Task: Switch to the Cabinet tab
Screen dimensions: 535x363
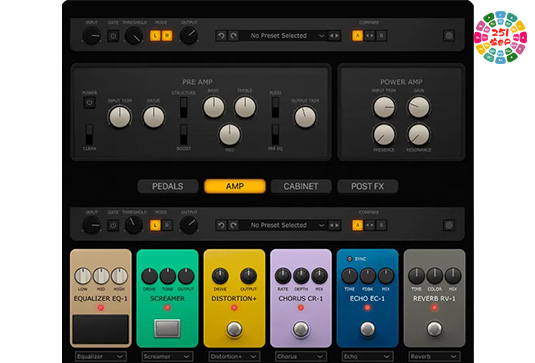Action: pyautogui.click(x=301, y=186)
